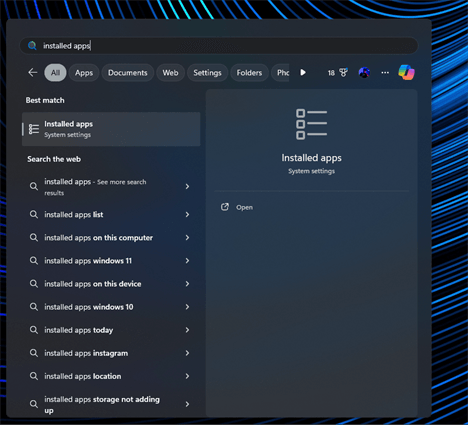This screenshot has height=425, width=468.
Task: Click magnifier icon beside 'installed apps on this device'
Action: (x=34, y=284)
